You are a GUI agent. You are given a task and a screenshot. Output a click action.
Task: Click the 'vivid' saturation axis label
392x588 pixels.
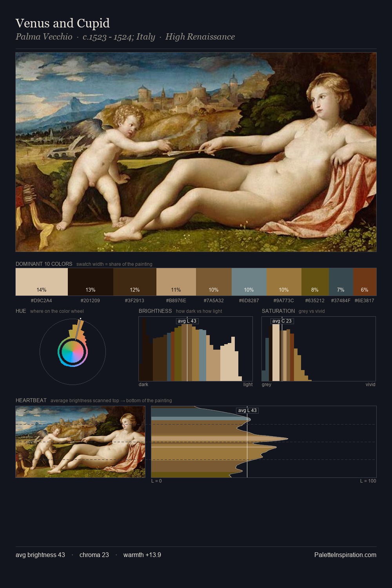370,385
